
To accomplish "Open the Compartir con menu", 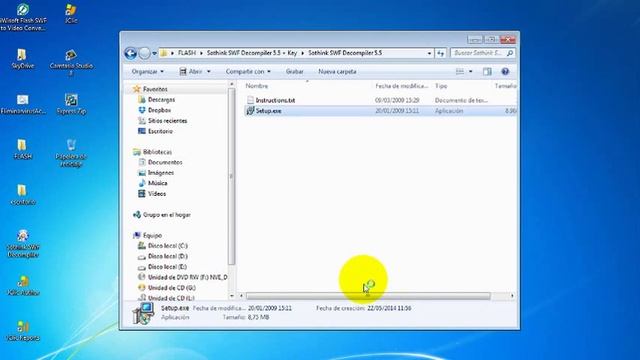I will coord(248,71).
